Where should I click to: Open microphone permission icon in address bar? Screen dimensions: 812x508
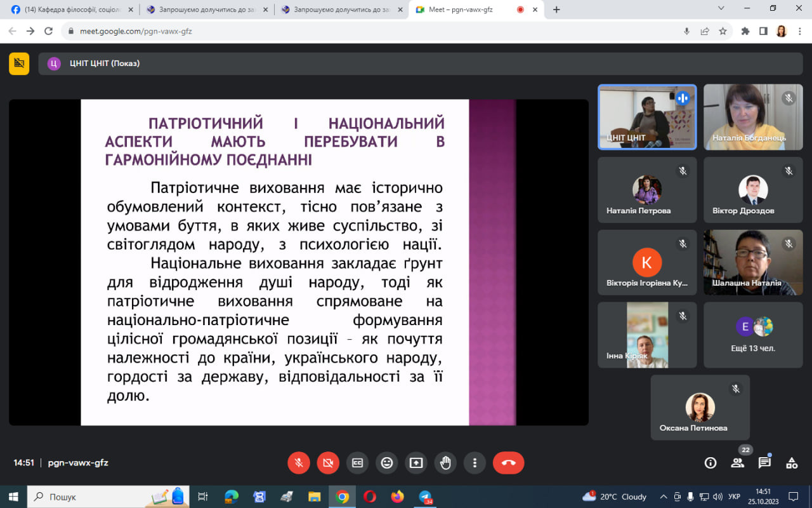point(686,31)
